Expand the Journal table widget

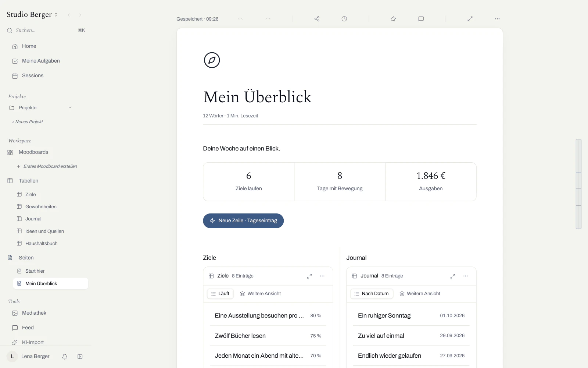pos(453,276)
